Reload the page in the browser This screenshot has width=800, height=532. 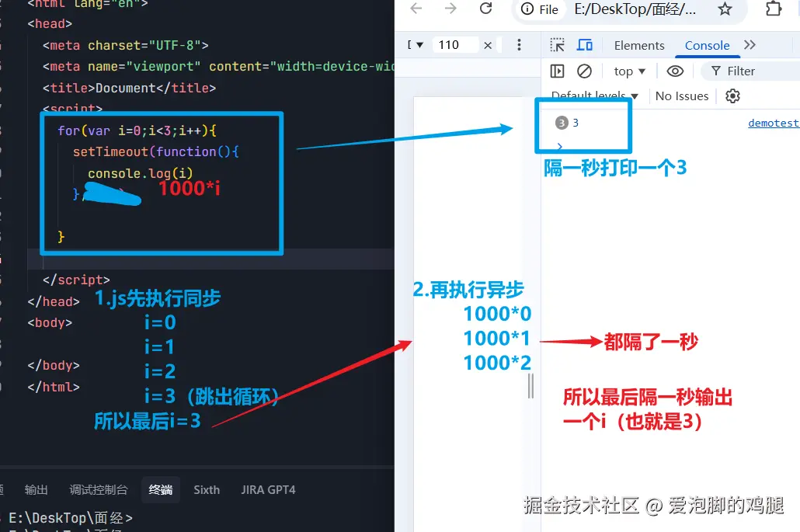[485, 9]
